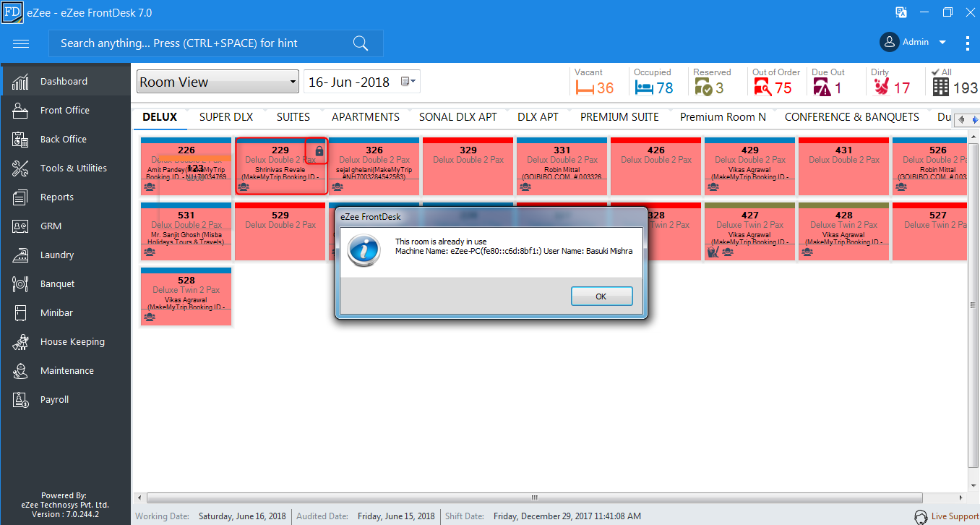Switch to the SUITES tab

[293, 117]
